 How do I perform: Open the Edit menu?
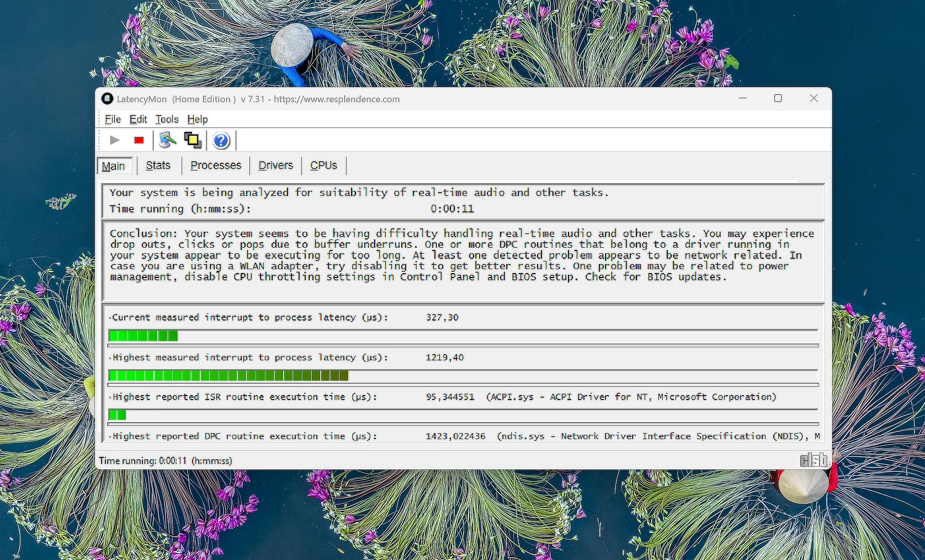coord(138,119)
